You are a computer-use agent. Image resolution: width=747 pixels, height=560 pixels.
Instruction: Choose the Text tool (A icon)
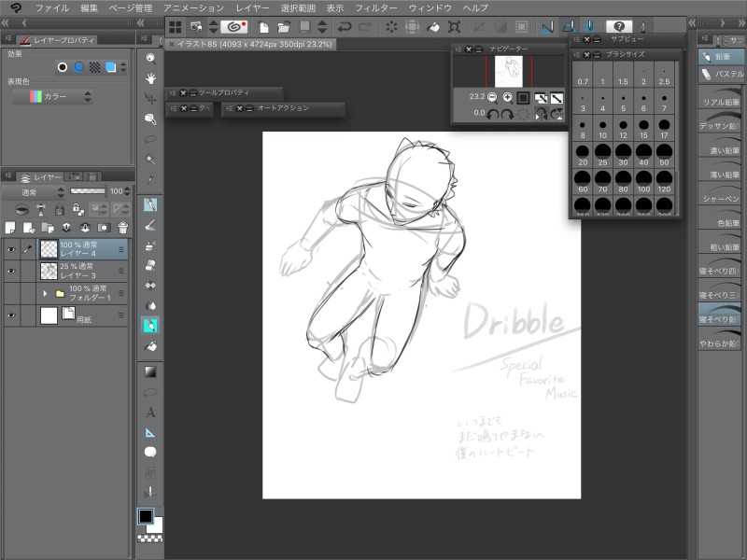tap(150, 412)
